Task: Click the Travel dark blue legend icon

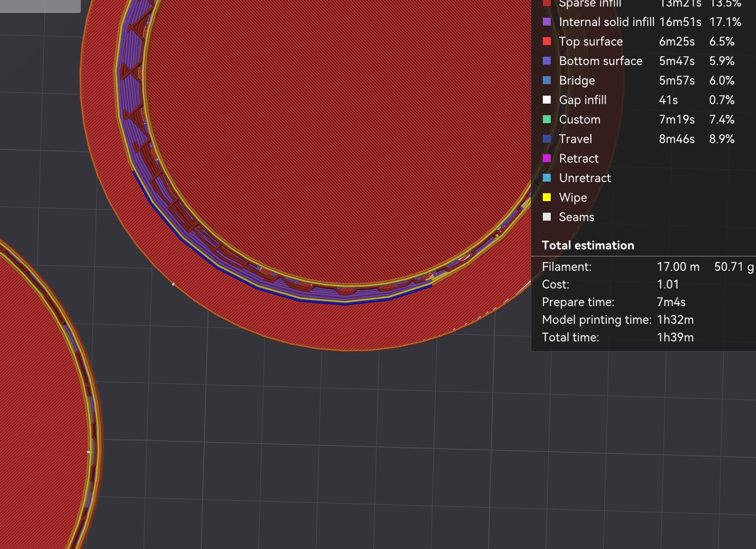Action: point(547,139)
